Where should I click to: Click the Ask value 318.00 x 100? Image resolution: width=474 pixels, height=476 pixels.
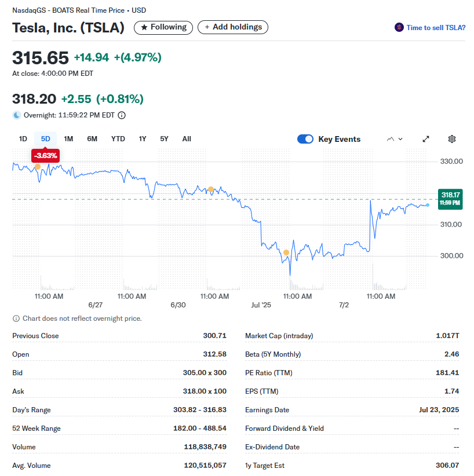click(x=205, y=391)
